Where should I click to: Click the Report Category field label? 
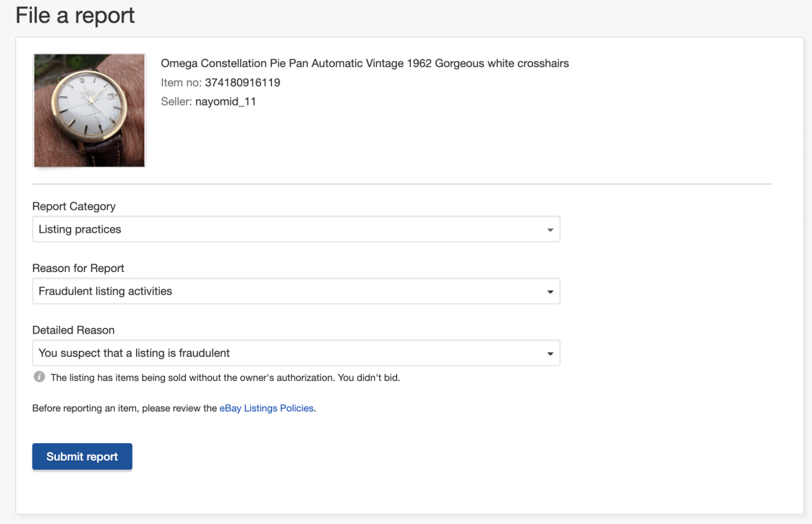point(74,206)
